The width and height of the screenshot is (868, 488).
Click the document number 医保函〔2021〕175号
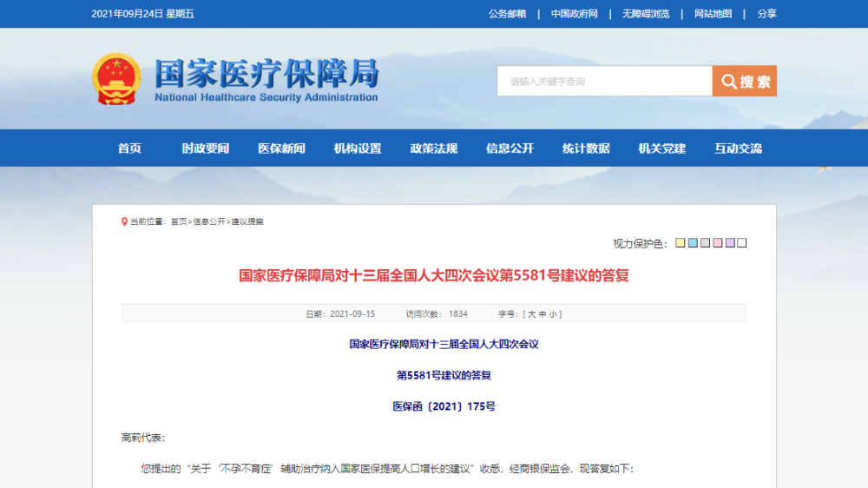[444, 406]
